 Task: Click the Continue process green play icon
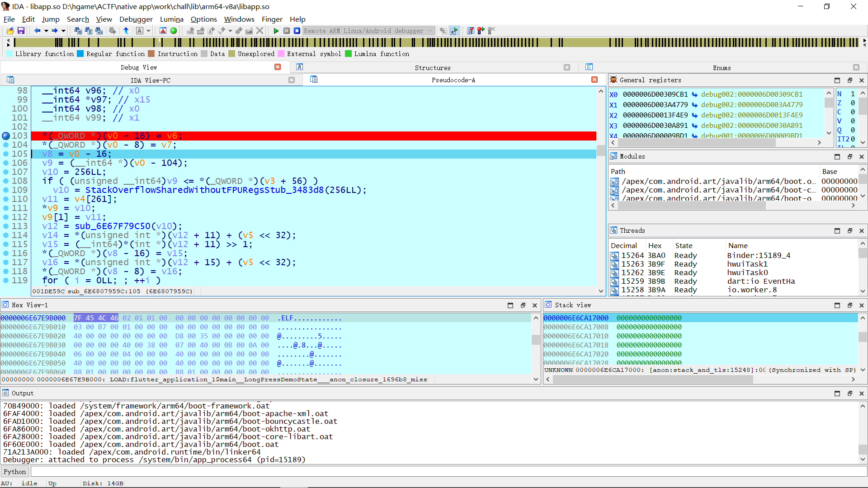coord(276,31)
